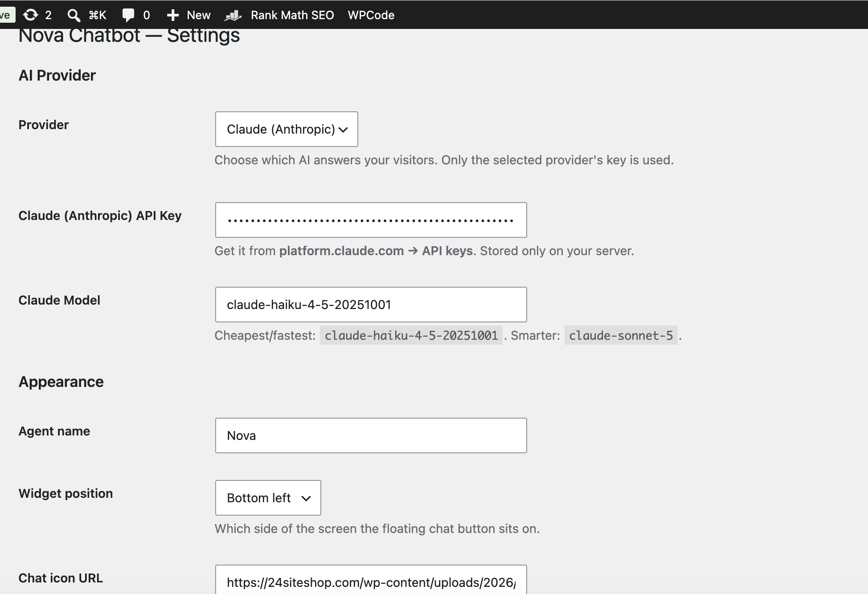Image resolution: width=868 pixels, height=594 pixels.
Task: Click the claude-haiku-4-5-20251001 code hint
Action: tap(411, 335)
